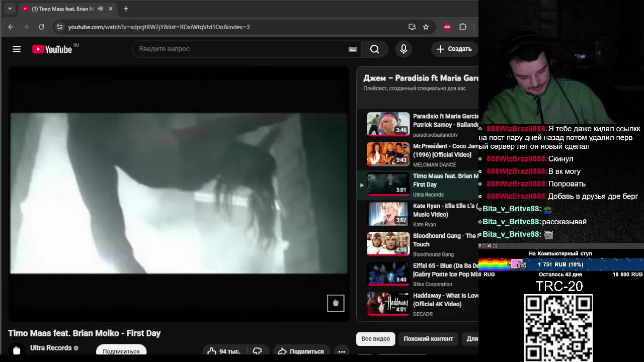The height and width of the screenshot is (362, 644).
Task: Select the Похожий контент filter chip
Action: click(428, 339)
